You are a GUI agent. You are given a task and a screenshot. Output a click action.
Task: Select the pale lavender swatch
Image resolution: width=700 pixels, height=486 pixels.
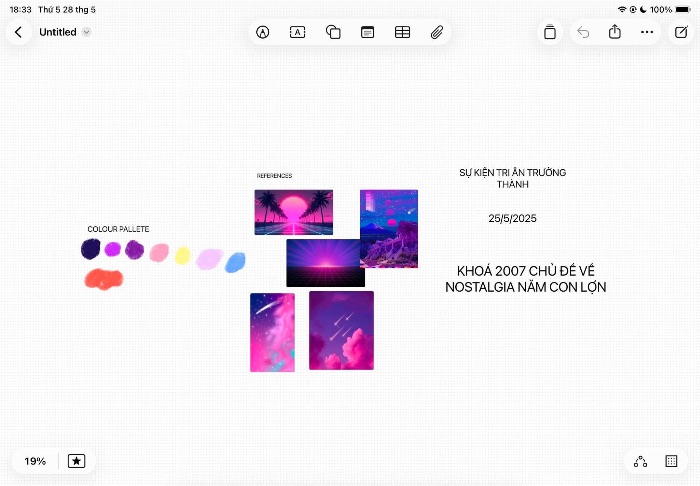[209, 259]
